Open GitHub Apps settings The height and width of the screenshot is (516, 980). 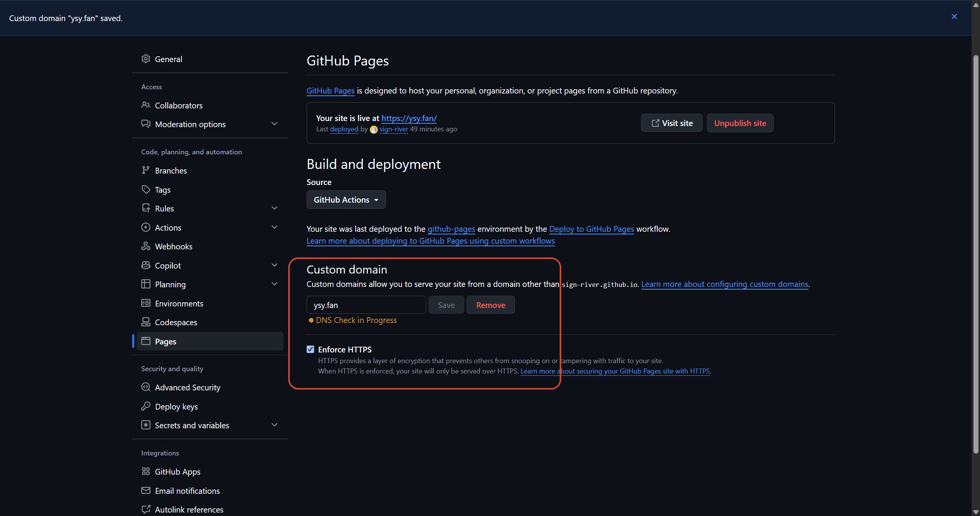click(210, 472)
